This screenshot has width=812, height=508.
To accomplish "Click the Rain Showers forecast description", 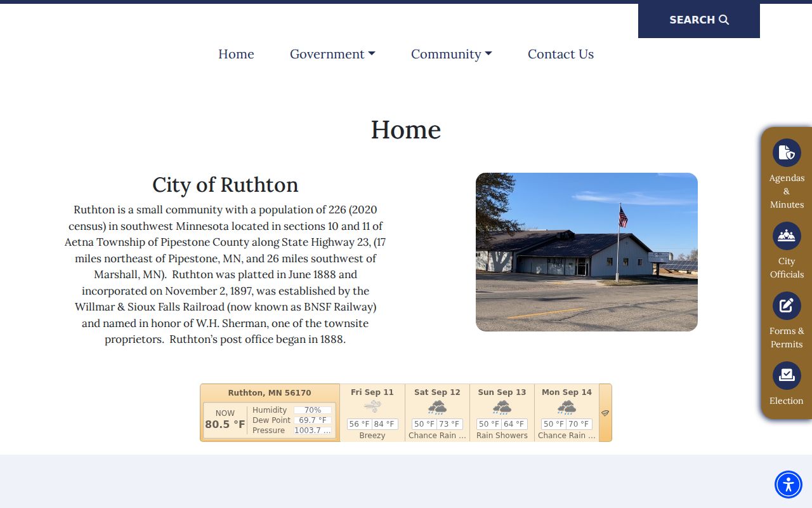I will pyautogui.click(x=502, y=436).
